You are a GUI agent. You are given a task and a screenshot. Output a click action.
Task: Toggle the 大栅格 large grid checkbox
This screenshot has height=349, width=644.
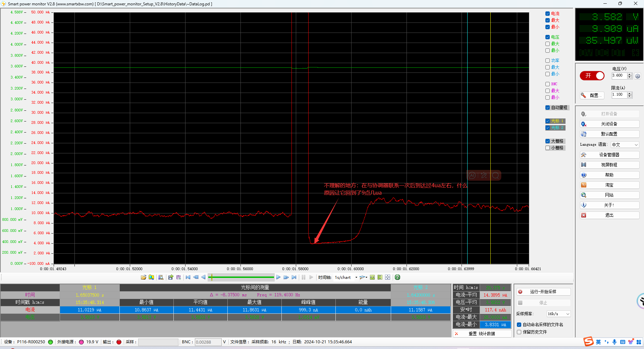click(547, 141)
